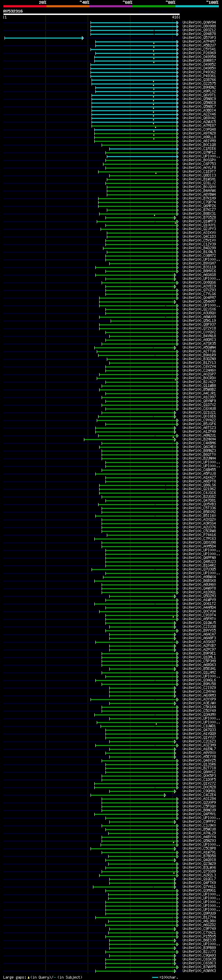Screen dimensions: 222x980
Task: Select hit label UniRef100_C1MIE6
Action: coord(199,149)
